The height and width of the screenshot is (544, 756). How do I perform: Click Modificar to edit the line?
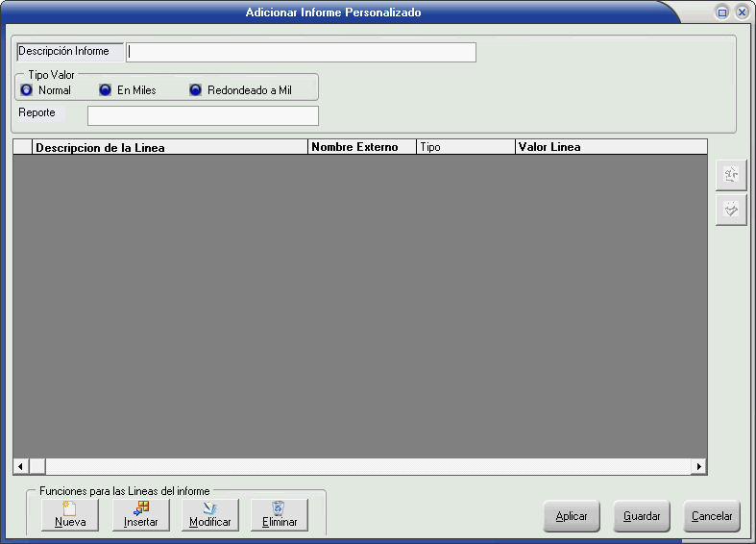point(210,515)
